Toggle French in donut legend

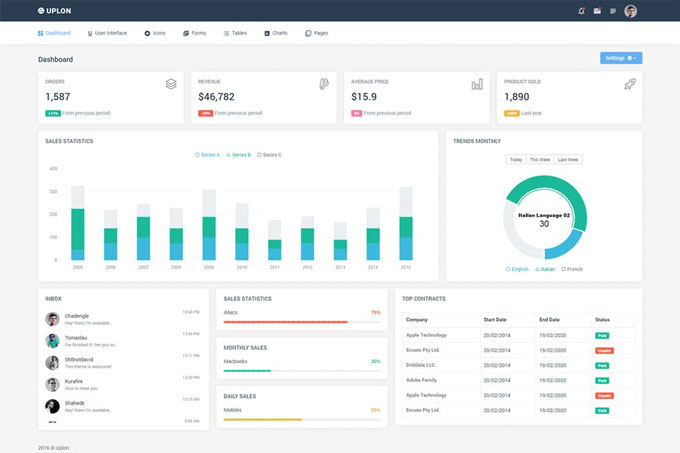pyautogui.click(x=572, y=269)
